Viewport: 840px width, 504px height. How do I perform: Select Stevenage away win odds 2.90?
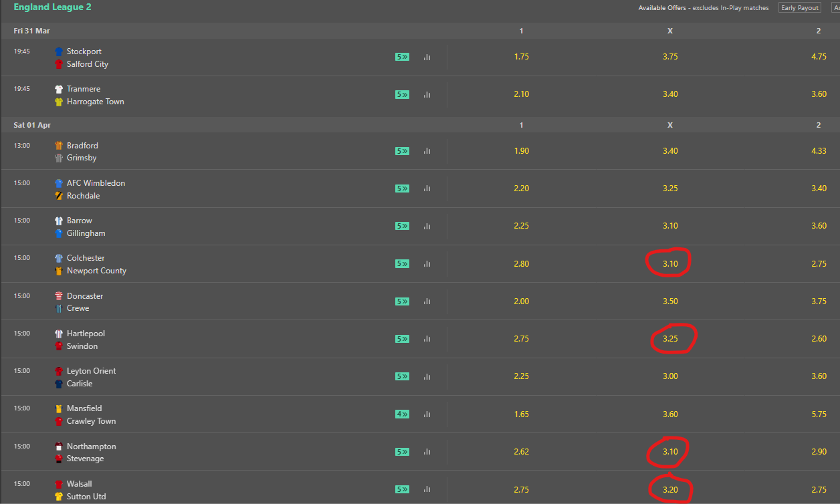[819, 452]
